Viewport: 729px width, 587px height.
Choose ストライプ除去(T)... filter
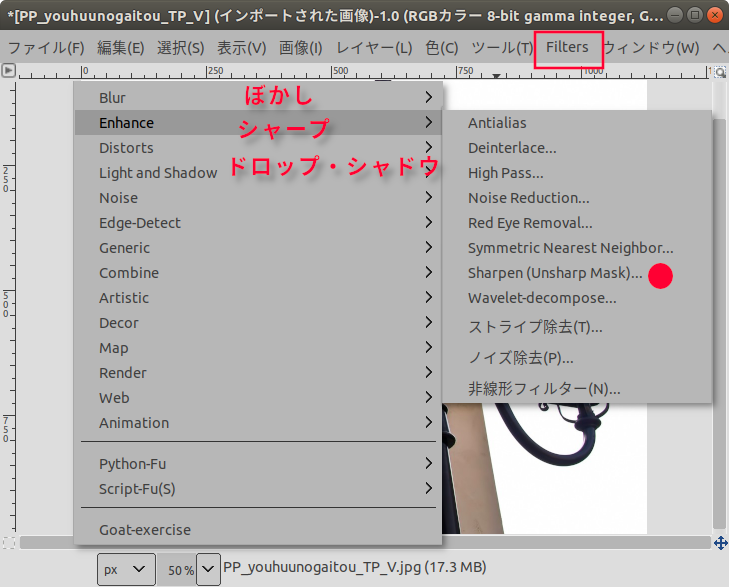[577, 327]
